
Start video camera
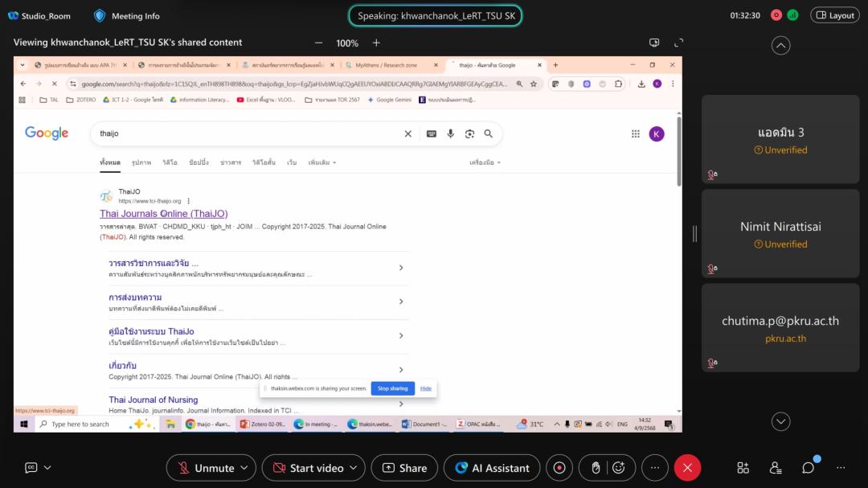pyautogui.click(x=307, y=468)
